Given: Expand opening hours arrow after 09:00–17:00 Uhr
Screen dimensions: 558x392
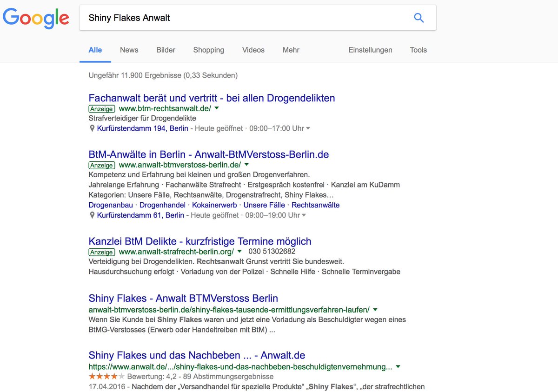Looking at the screenshot, I should tap(308, 129).
